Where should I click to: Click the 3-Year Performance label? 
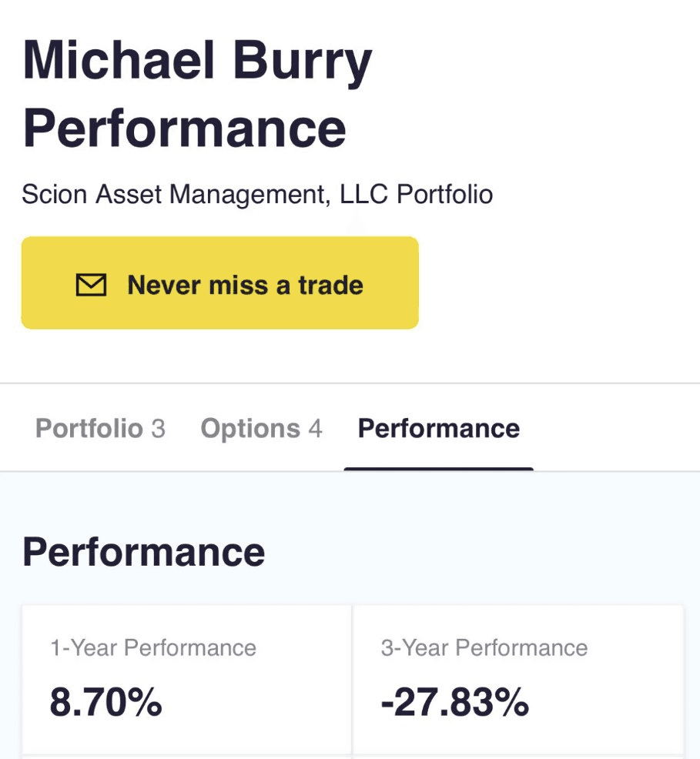pos(484,647)
